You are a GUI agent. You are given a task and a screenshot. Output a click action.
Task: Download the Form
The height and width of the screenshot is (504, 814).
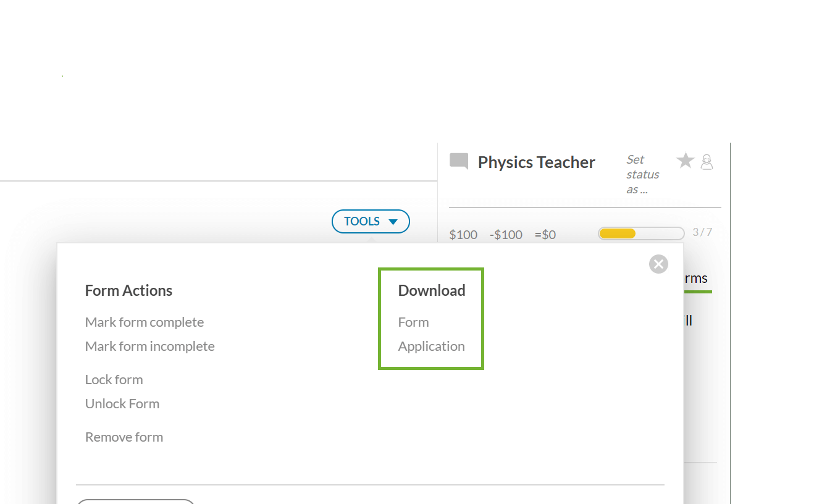[x=413, y=322]
